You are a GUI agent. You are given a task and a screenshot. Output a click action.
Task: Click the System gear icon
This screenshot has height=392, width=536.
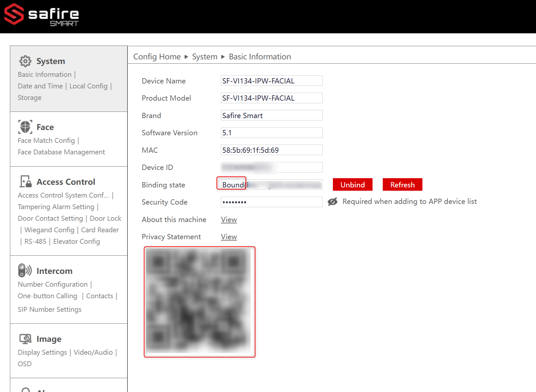pyautogui.click(x=25, y=61)
